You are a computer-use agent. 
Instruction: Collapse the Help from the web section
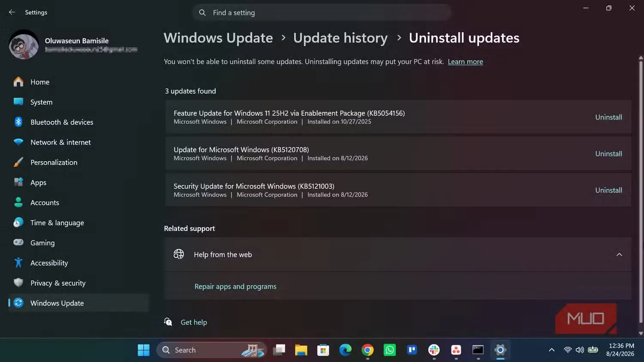pos(619,254)
